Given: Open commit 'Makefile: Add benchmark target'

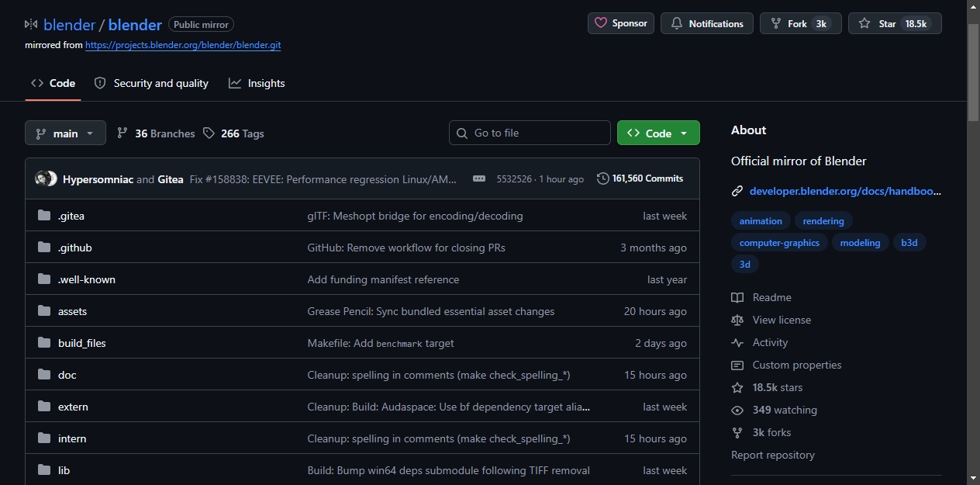Looking at the screenshot, I should [381, 343].
